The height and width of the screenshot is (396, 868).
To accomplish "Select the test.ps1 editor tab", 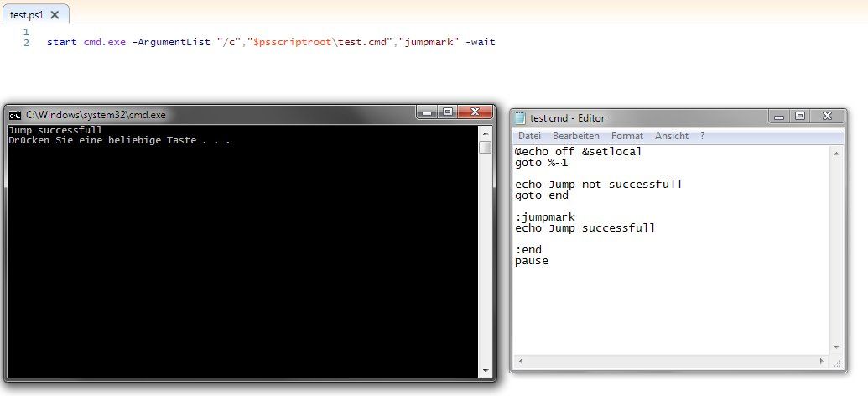I will [34, 15].
